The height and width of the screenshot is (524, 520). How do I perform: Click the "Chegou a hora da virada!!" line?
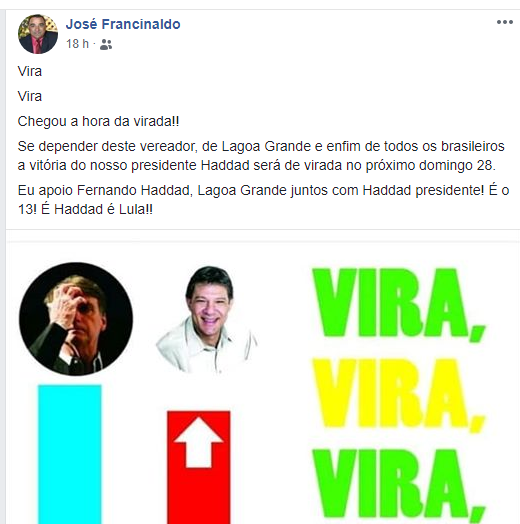pos(99,121)
